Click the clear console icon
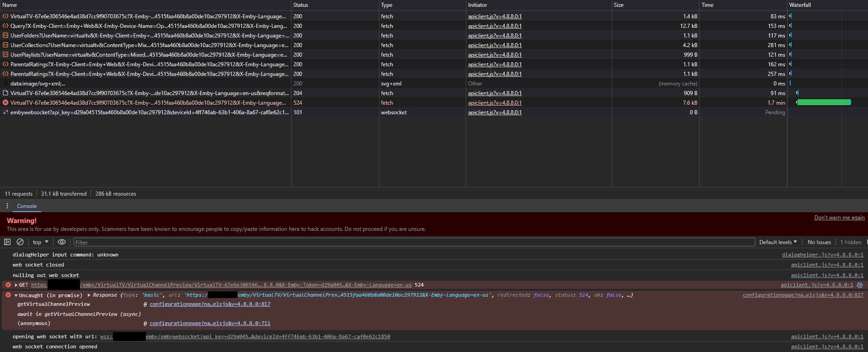Screen dimensions: 868x352 point(20,242)
